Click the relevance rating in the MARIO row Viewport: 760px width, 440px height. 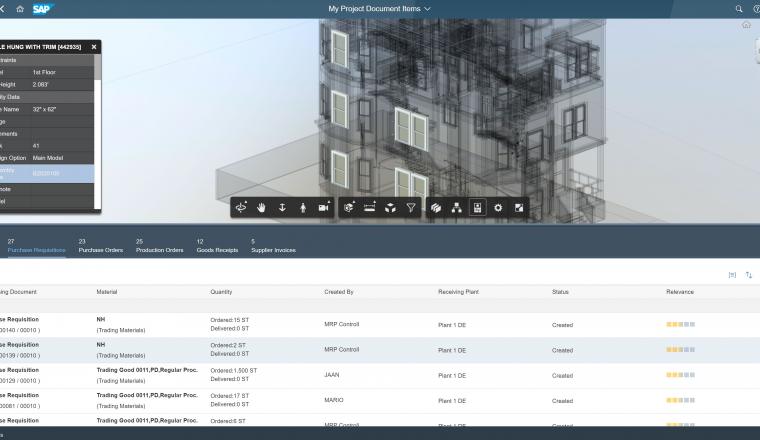point(681,400)
